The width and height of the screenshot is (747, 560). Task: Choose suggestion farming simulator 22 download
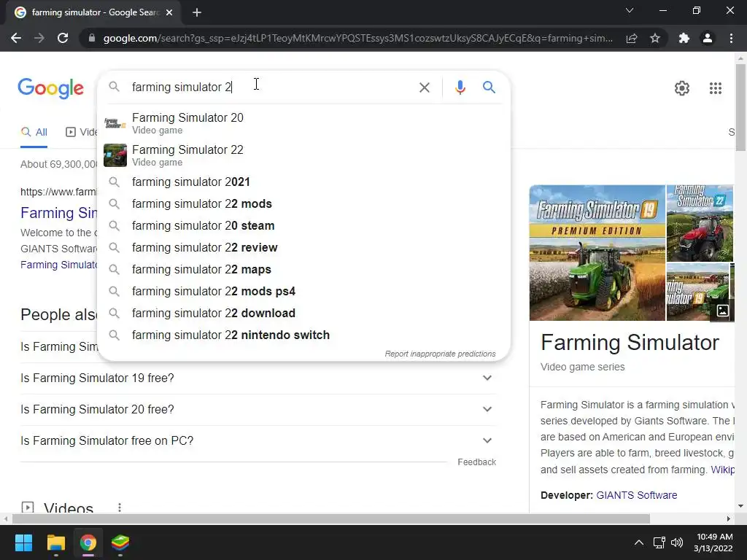coord(303,314)
